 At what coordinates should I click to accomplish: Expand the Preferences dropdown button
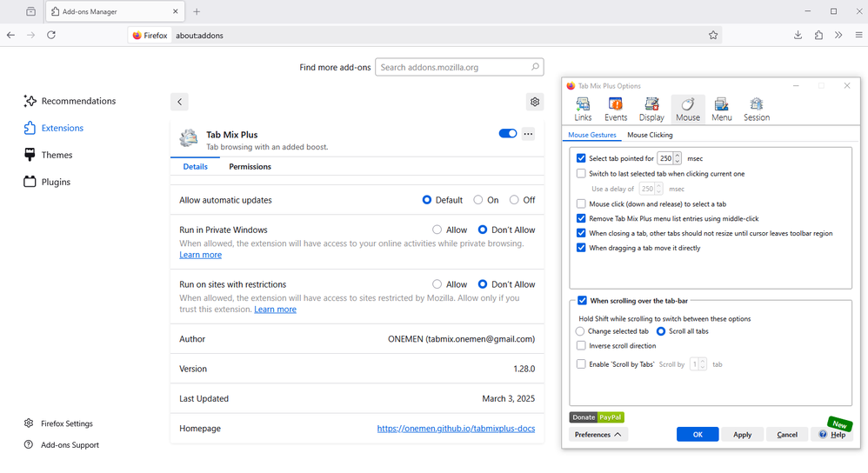pyautogui.click(x=598, y=434)
